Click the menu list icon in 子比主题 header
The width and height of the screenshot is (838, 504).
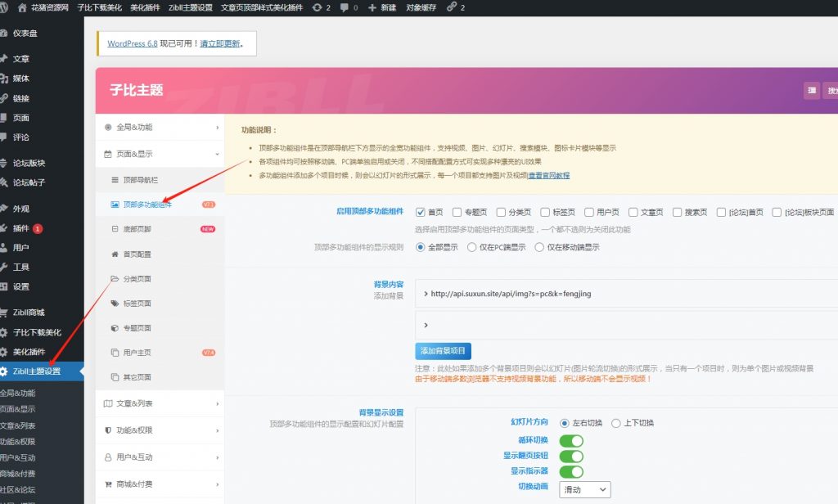812,90
